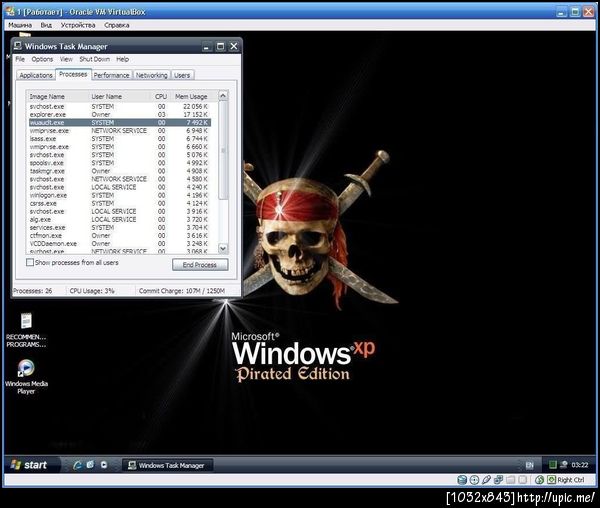The image size is (600, 508).
Task: Select the spoolsv.exe process row
Action: click(119, 163)
